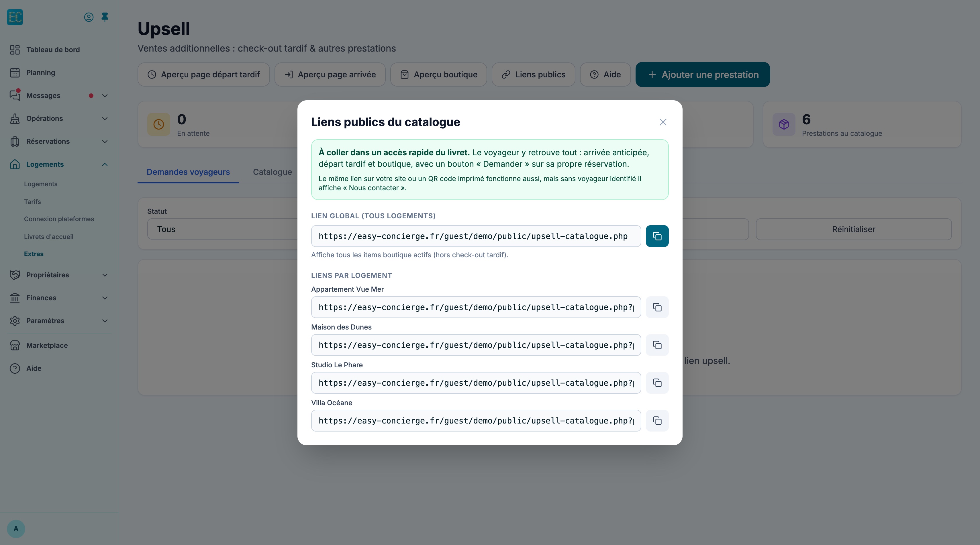Open the Logements submenu item
The height and width of the screenshot is (545, 980).
point(41,184)
